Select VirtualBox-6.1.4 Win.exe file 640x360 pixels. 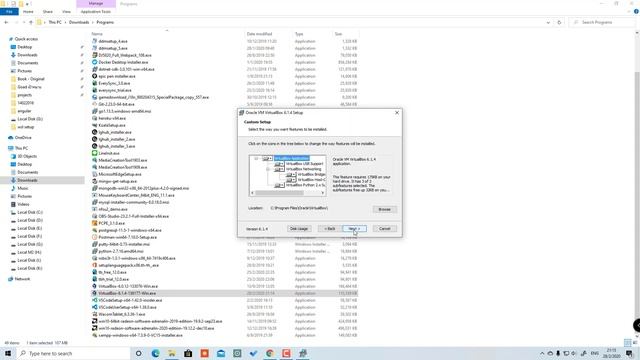(127, 293)
